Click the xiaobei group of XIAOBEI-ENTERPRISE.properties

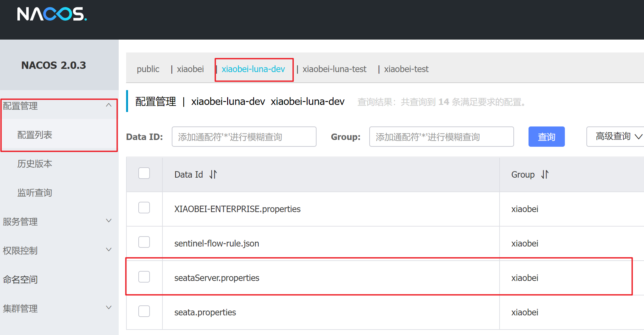pos(525,209)
